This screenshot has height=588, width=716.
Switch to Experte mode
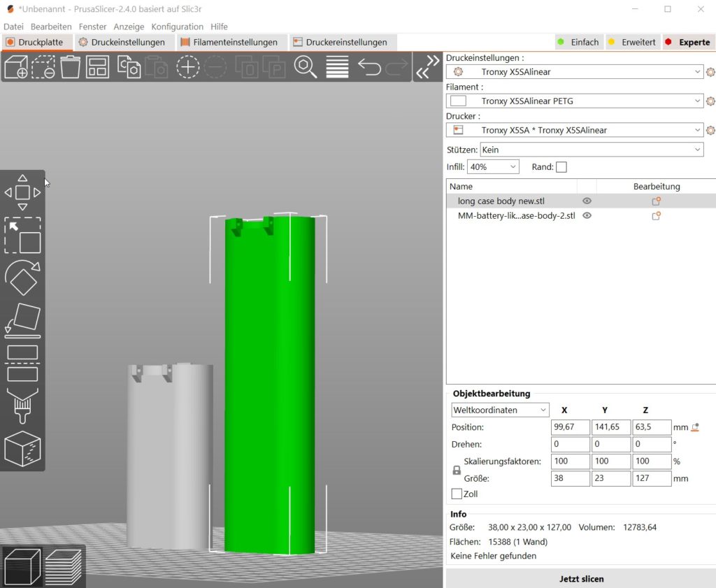(x=688, y=42)
